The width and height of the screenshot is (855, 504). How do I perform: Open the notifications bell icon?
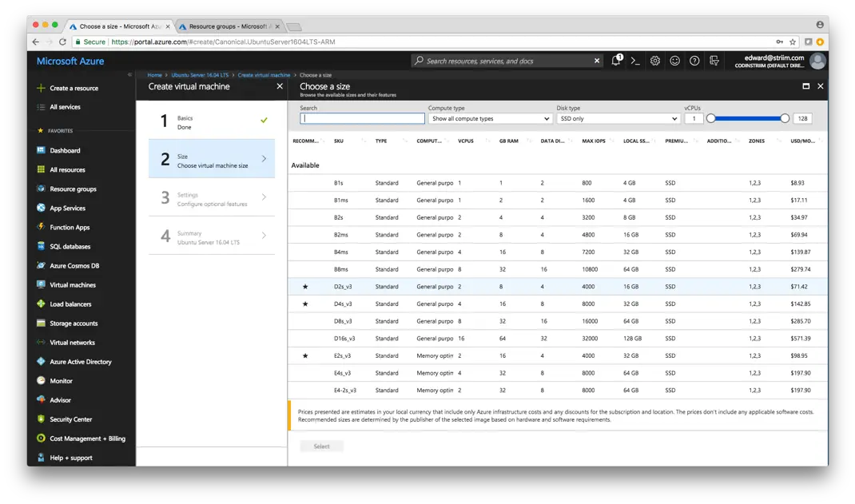pyautogui.click(x=616, y=61)
